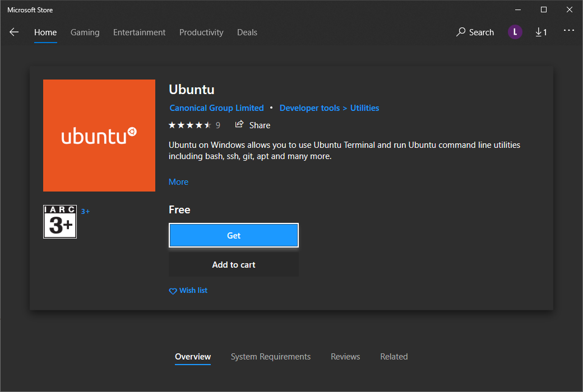Click the Ubuntu app logo tile
The width and height of the screenshot is (583, 392).
(99, 136)
